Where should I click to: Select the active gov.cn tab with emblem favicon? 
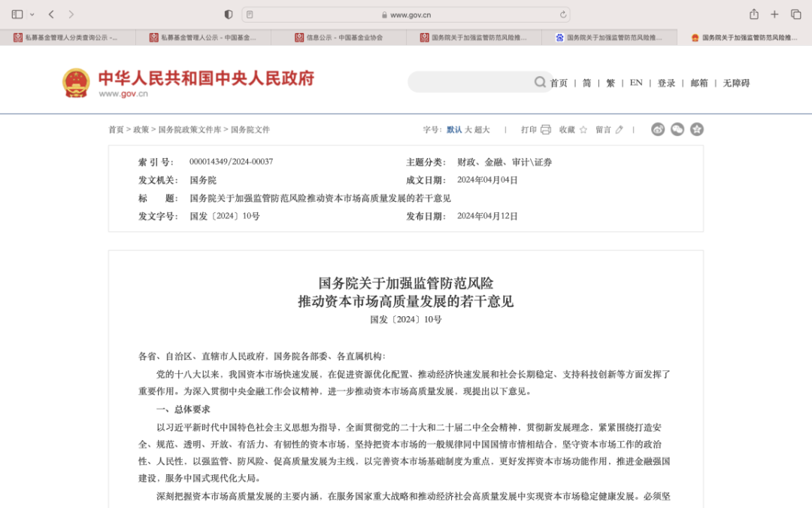(x=744, y=38)
